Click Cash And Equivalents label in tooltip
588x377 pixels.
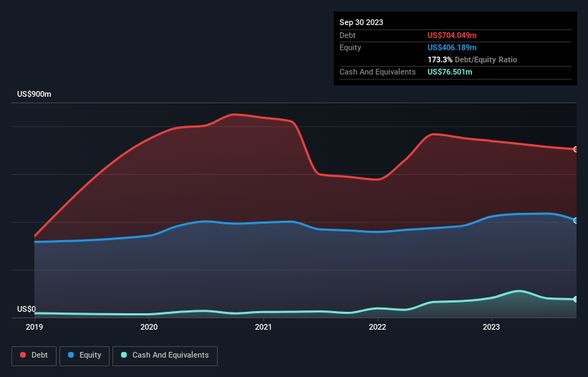(377, 72)
